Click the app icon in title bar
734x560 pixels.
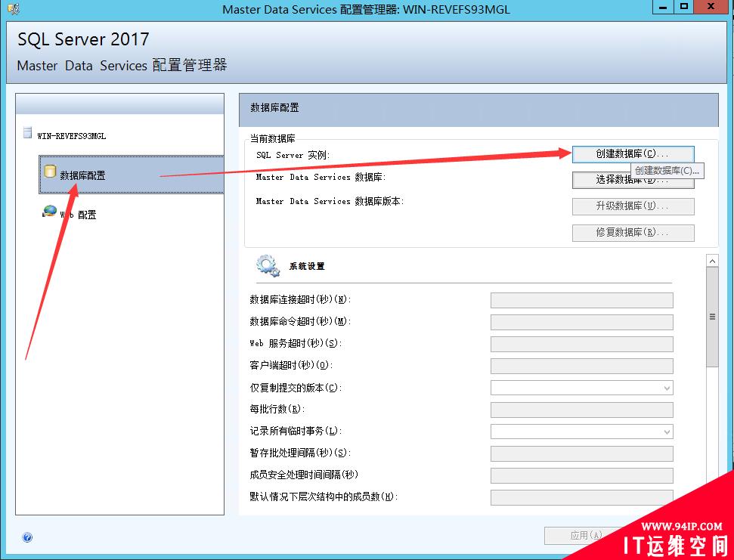tap(14, 9)
